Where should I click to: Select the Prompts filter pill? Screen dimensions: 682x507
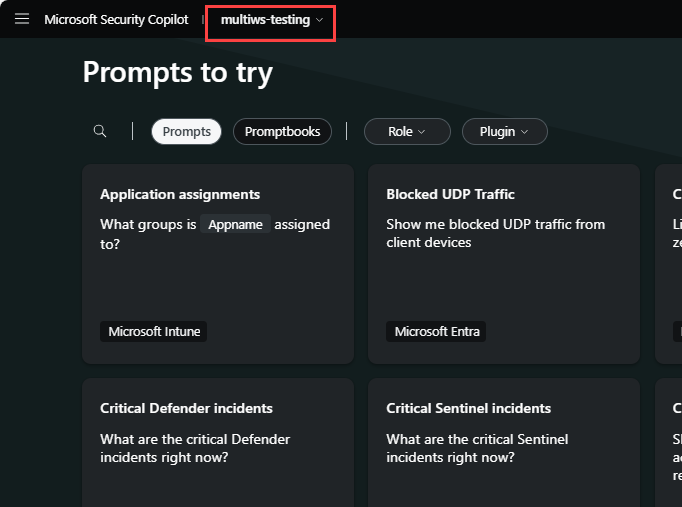pos(186,131)
